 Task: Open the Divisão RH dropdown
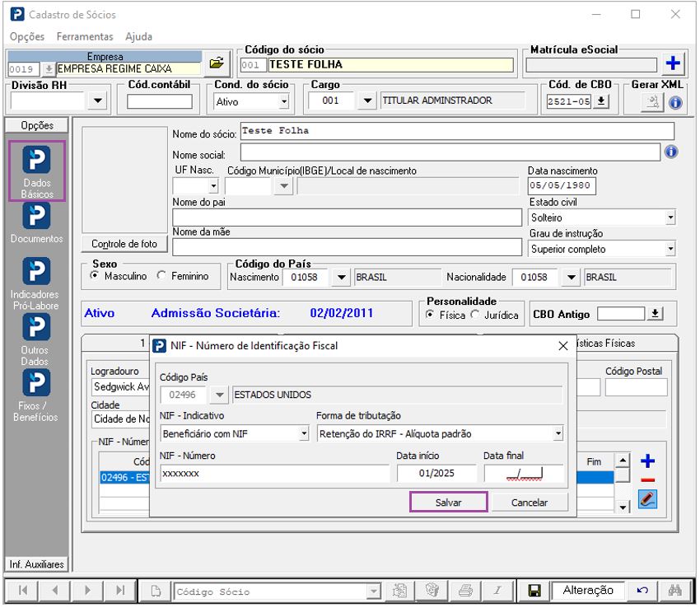click(97, 101)
